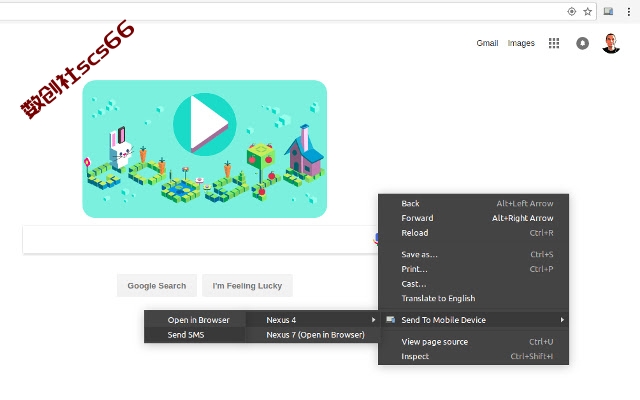Click the Google Doodle image
This screenshot has height=400, width=640.
204,149
